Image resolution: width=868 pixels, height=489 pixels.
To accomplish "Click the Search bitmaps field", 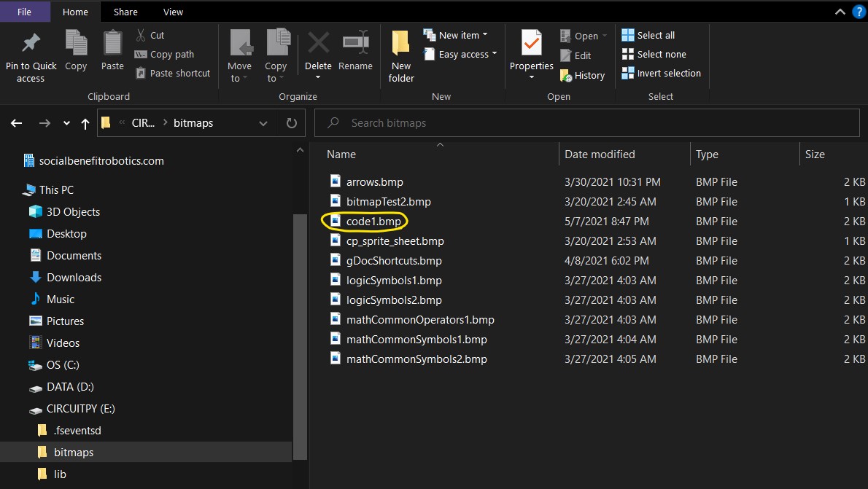I will (x=586, y=123).
